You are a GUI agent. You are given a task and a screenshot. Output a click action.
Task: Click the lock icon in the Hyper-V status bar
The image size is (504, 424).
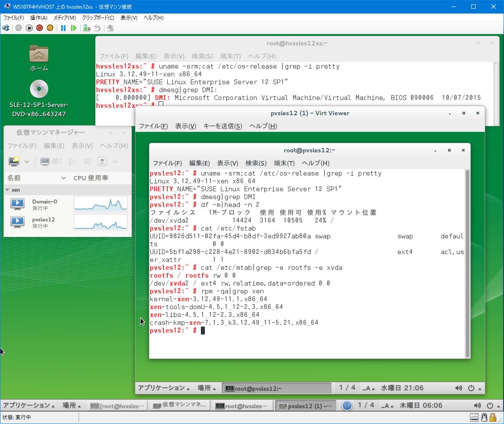coord(493,418)
